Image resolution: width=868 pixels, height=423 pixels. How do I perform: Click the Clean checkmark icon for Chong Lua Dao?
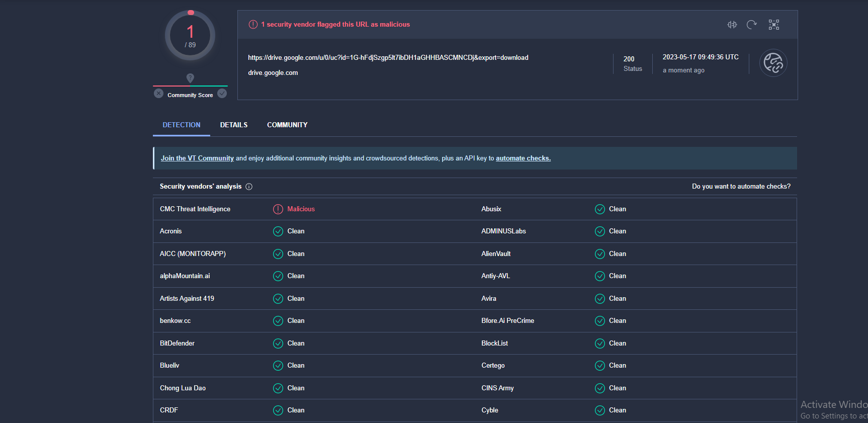click(x=278, y=388)
